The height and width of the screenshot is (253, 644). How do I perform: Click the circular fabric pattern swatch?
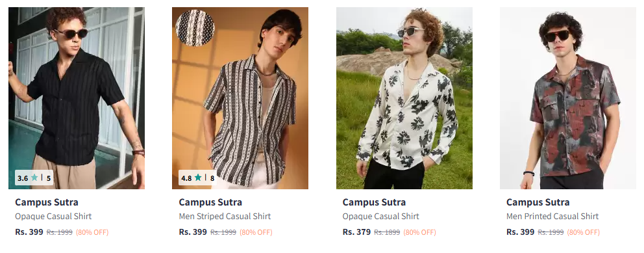click(x=195, y=29)
